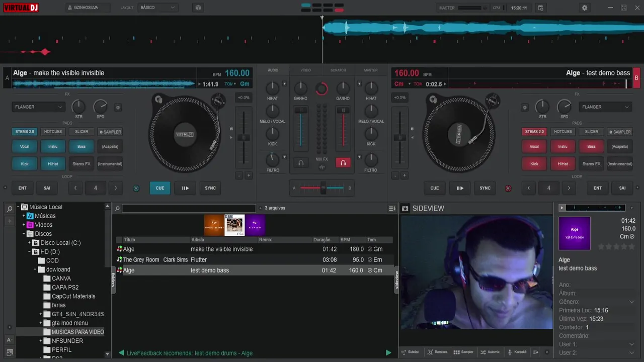Viewport: 644px width, 362px height.
Task: Expand the gta mod menu folder
Action: click(41, 323)
